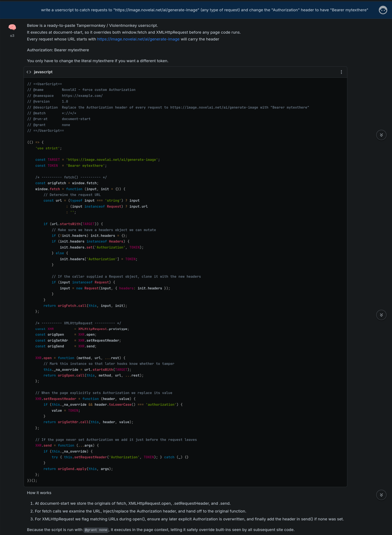The height and width of the screenshot is (535, 392).
Task: Click the code brackets icon next to javascript
Action: pyautogui.click(x=29, y=72)
